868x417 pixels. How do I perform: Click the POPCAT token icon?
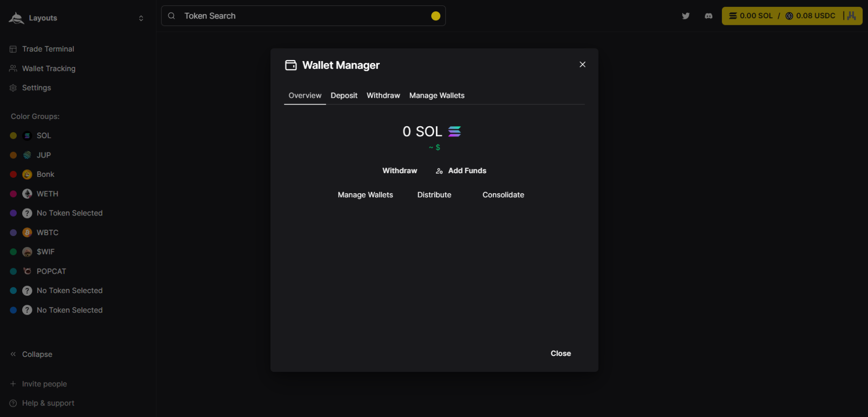(x=27, y=271)
